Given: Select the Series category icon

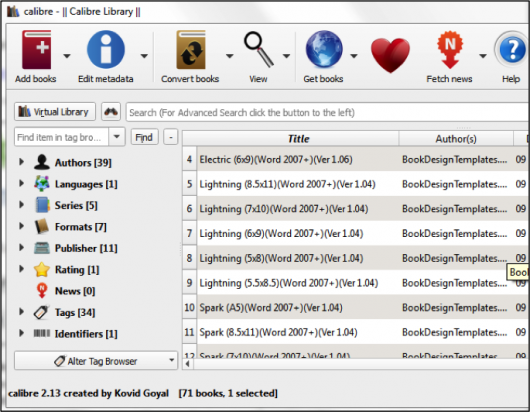Looking at the screenshot, I should point(42,205).
